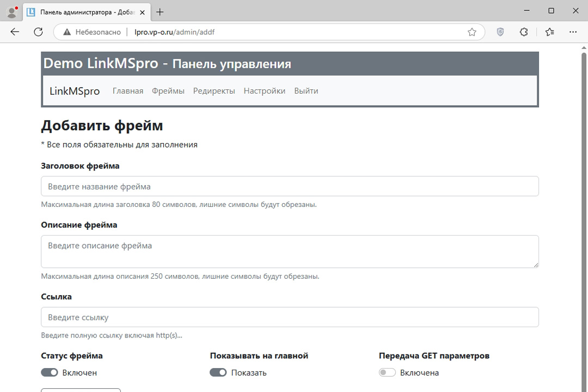
Task: Click the Описание фрейма field label
Action: click(79, 225)
